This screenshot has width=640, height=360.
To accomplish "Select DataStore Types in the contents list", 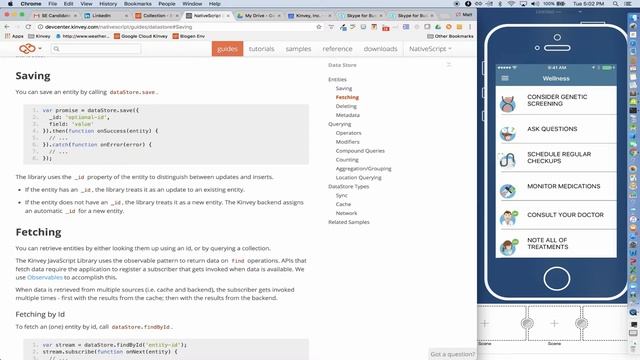I will [349, 187].
